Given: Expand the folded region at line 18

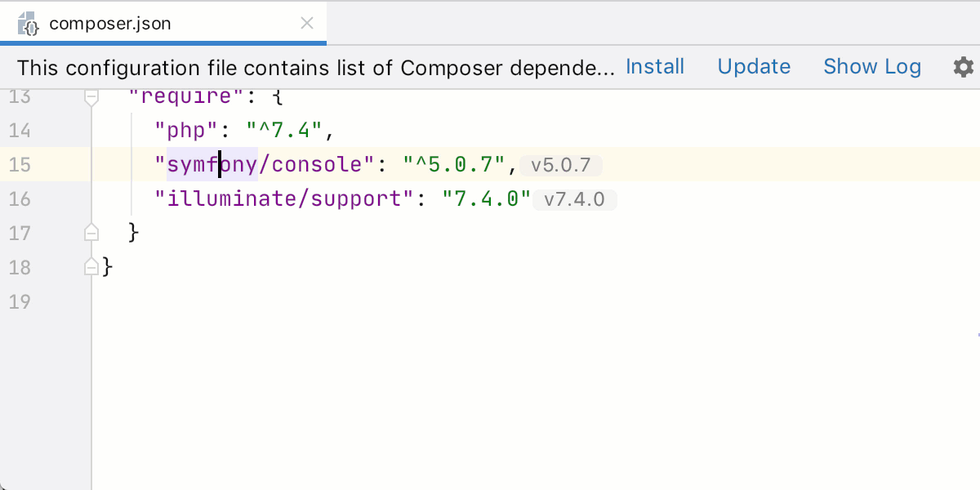Looking at the screenshot, I should [x=91, y=266].
